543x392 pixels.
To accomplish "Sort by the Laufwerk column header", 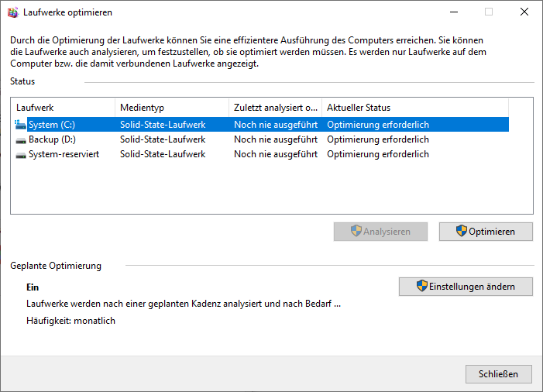I will (63, 108).
